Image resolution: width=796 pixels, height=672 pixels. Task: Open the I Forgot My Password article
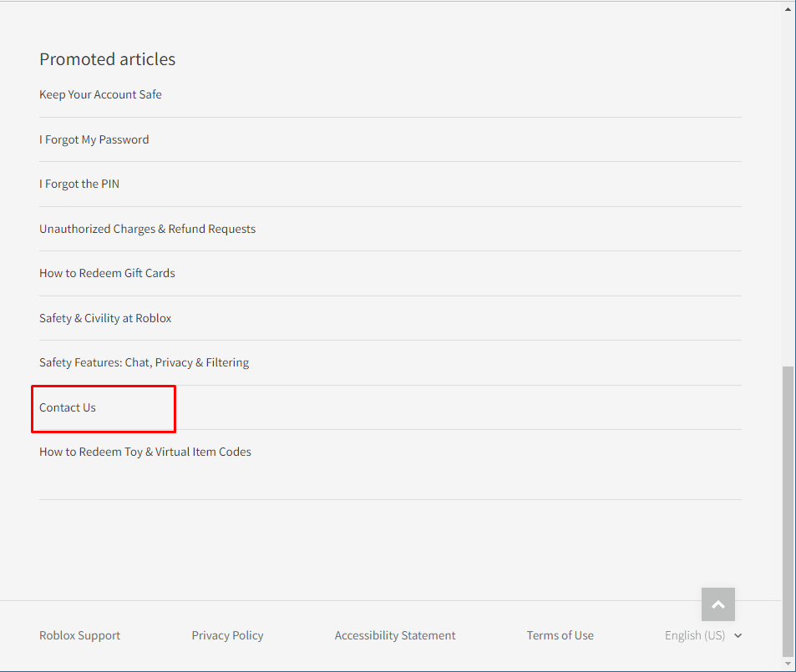tap(94, 139)
